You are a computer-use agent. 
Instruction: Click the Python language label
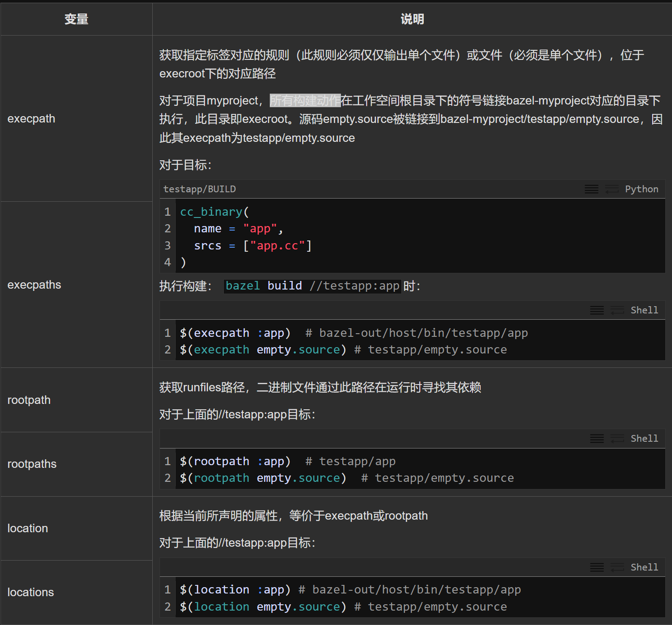pos(641,189)
